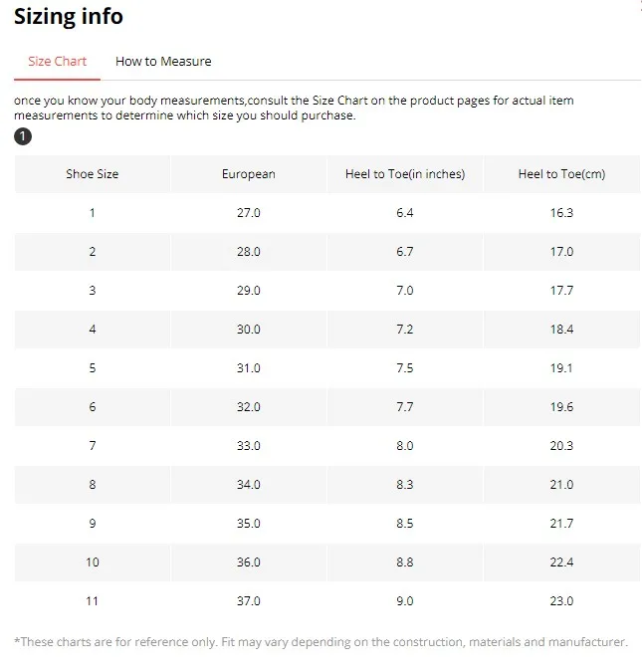Viewport: 642px width, 672px height.
Task: Select the 7.0 inches cell
Action: click(x=405, y=291)
